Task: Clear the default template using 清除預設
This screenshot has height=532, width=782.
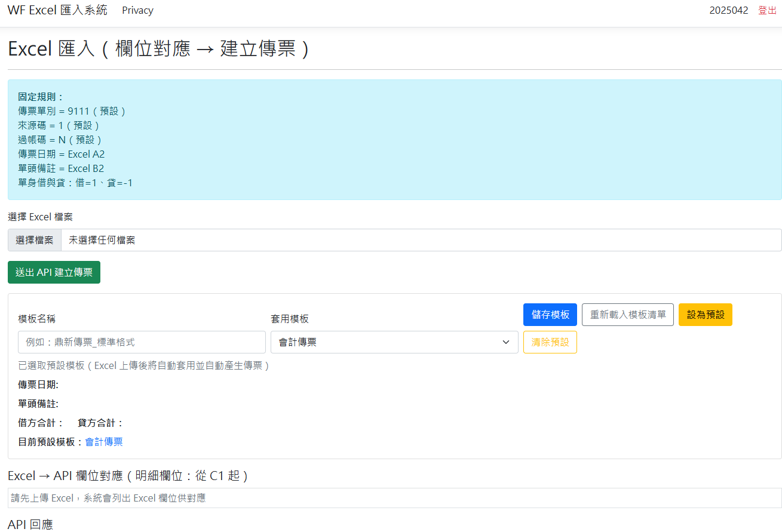Action: 550,342
